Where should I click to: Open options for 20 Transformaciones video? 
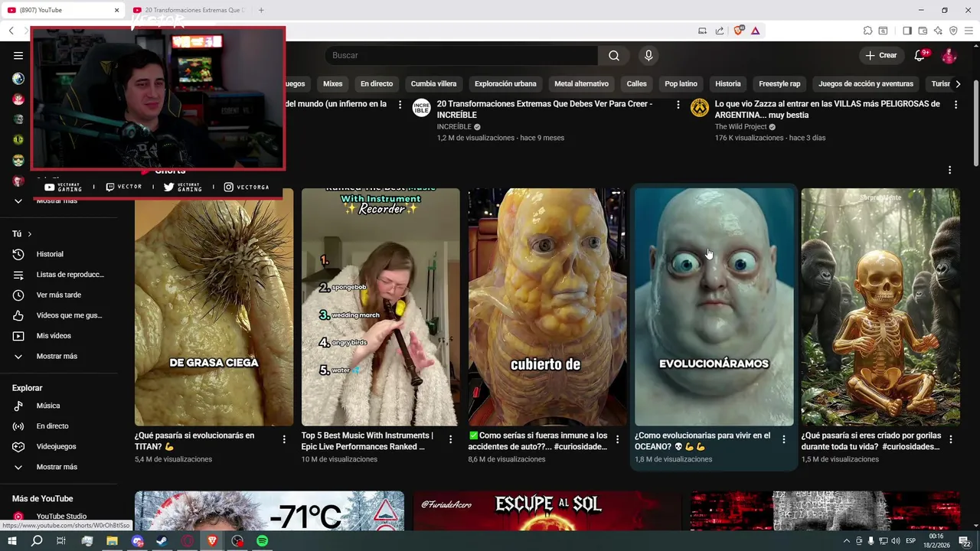point(678,105)
